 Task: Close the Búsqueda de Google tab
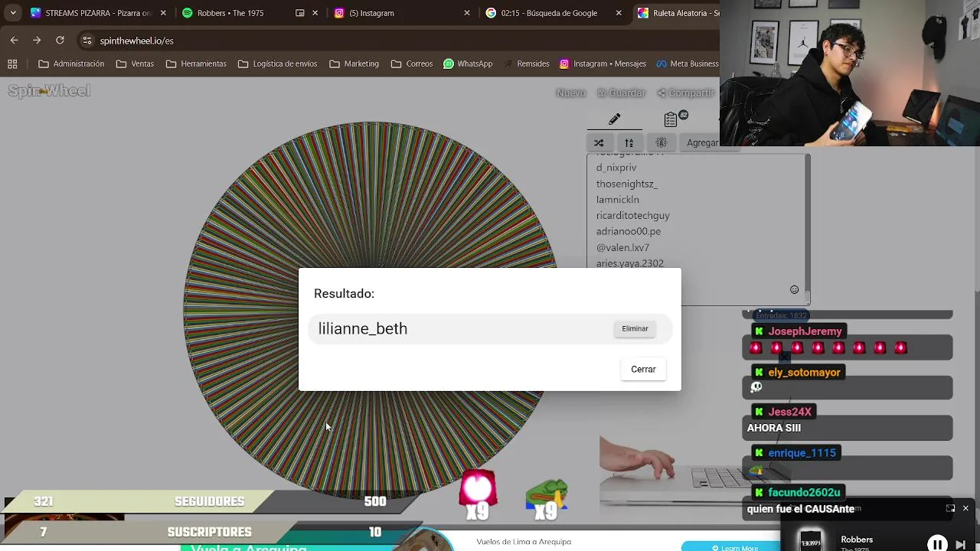click(x=619, y=13)
